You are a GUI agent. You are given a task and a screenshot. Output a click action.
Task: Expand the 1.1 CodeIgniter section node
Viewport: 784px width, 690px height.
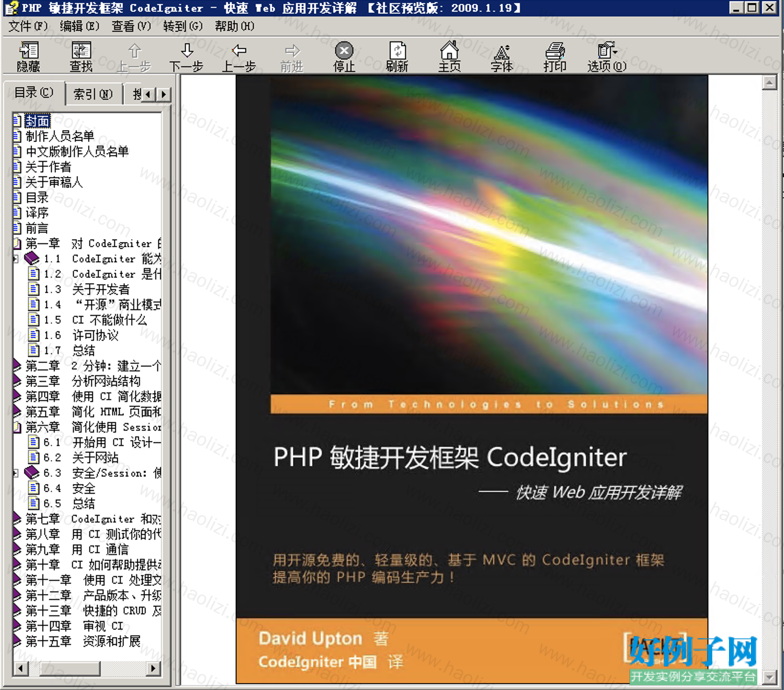point(16,259)
